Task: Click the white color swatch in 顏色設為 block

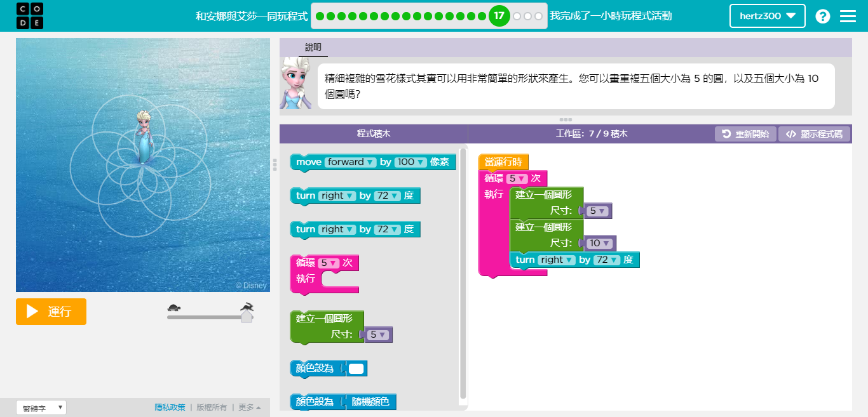Action: 356,368
